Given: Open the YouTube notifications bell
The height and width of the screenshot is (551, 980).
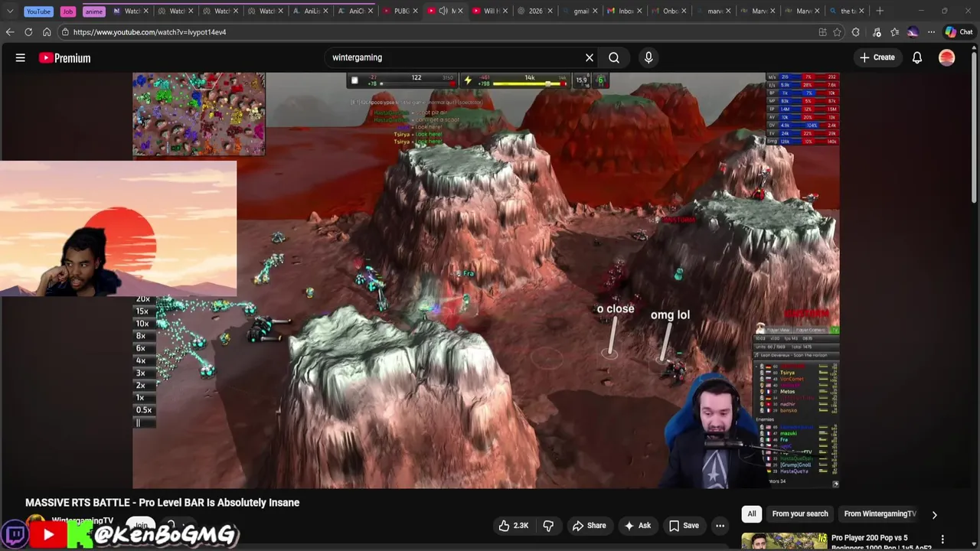Looking at the screenshot, I should coord(917,57).
